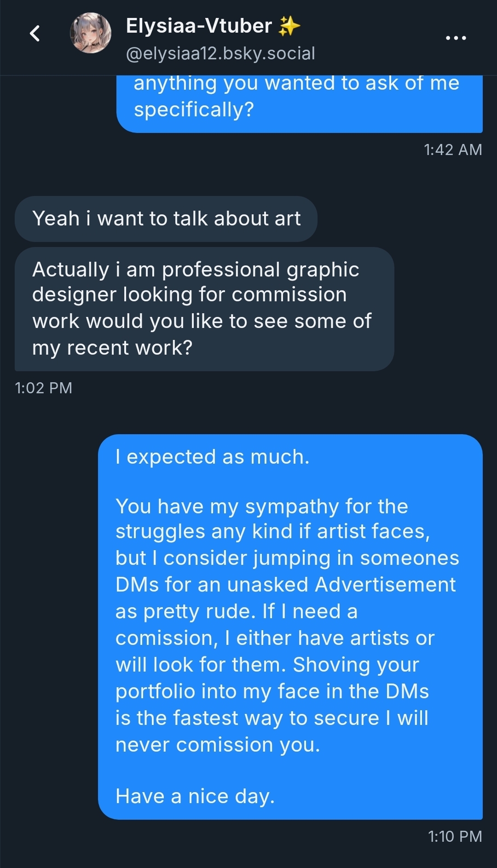This screenshot has width=497, height=868.
Task: Click the @elysiaa12.bsky.social handle
Action: point(220,53)
